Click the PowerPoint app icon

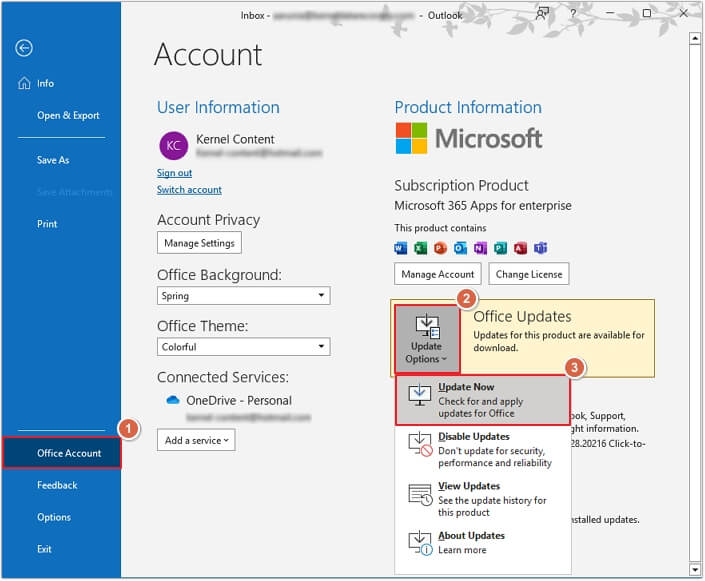pyautogui.click(x=440, y=248)
